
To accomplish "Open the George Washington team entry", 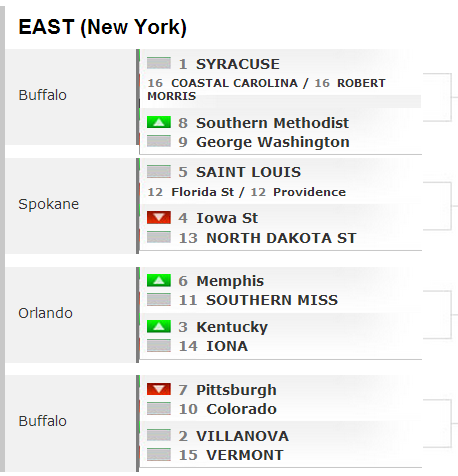I will 273,142.
